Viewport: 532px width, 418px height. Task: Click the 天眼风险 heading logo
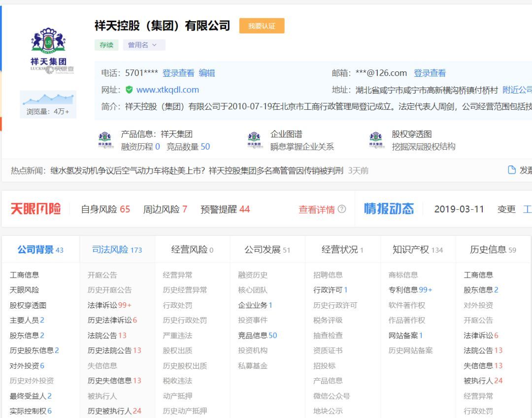click(35, 209)
